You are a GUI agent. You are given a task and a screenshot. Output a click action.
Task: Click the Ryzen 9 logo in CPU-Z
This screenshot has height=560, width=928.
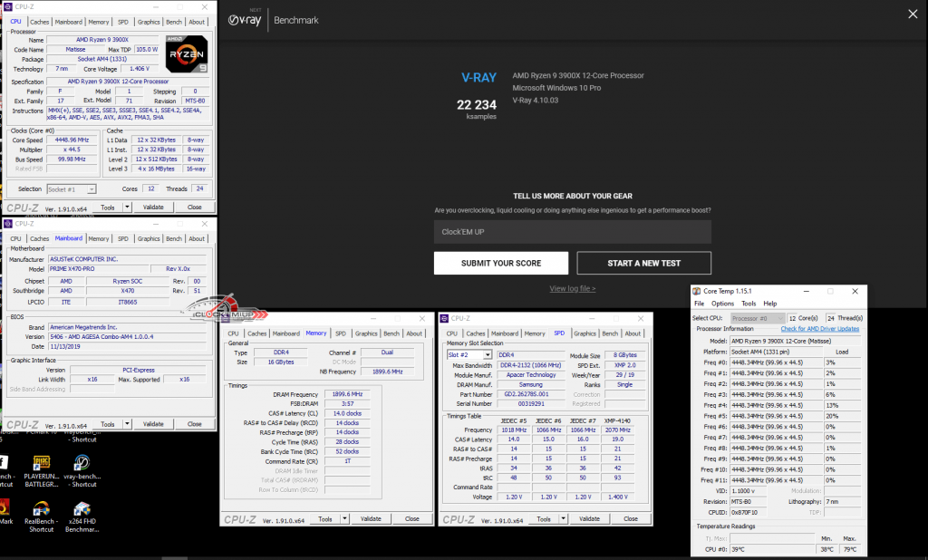point(187,54)
